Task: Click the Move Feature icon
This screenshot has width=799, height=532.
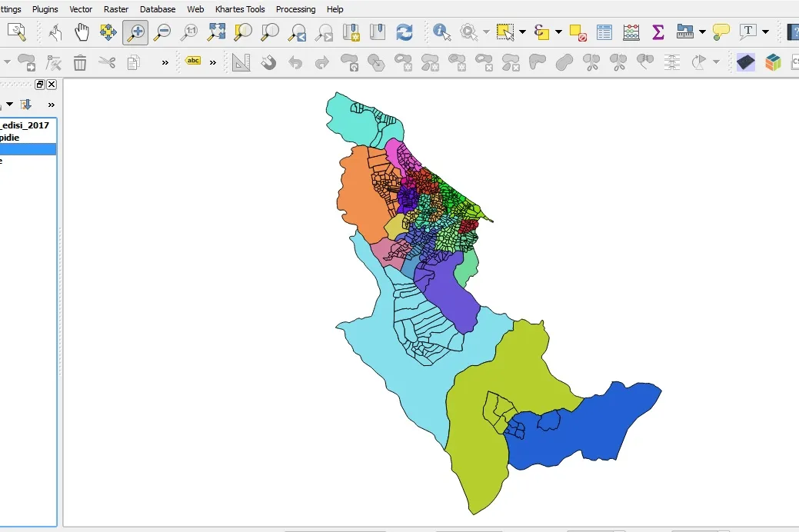Action: 26,63
